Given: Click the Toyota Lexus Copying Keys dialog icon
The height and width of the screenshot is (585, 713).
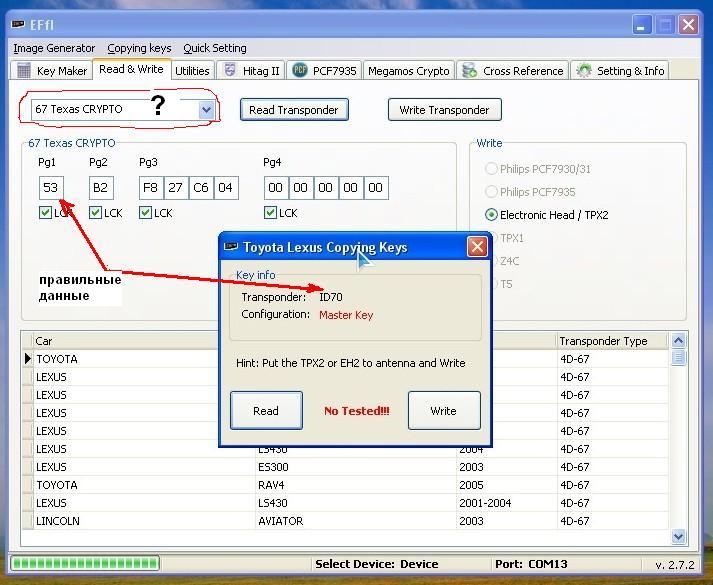Looking at the screenshot, I should coord(231,247).
